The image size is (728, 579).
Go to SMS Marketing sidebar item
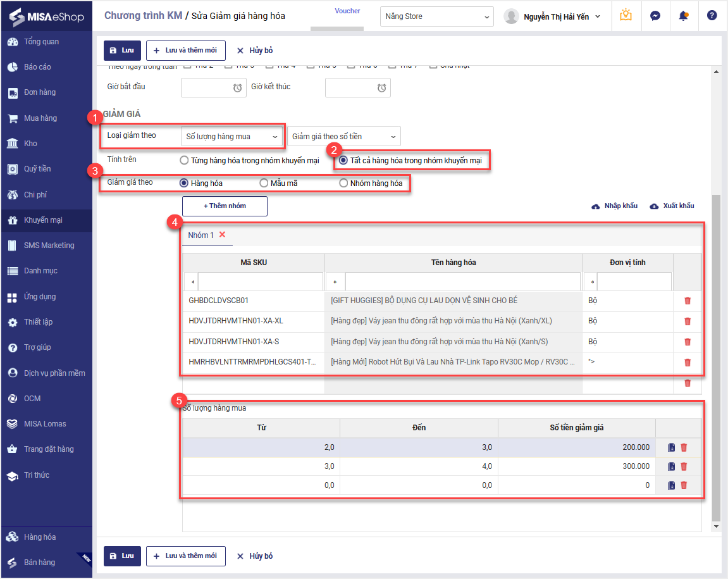click(x=49, y=246)
